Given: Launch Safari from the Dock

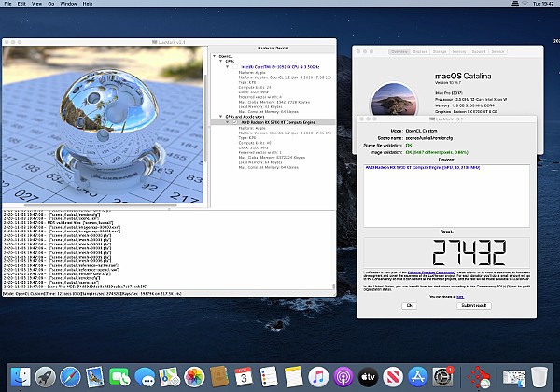Looking at the screenshot, I should [70, 376].
